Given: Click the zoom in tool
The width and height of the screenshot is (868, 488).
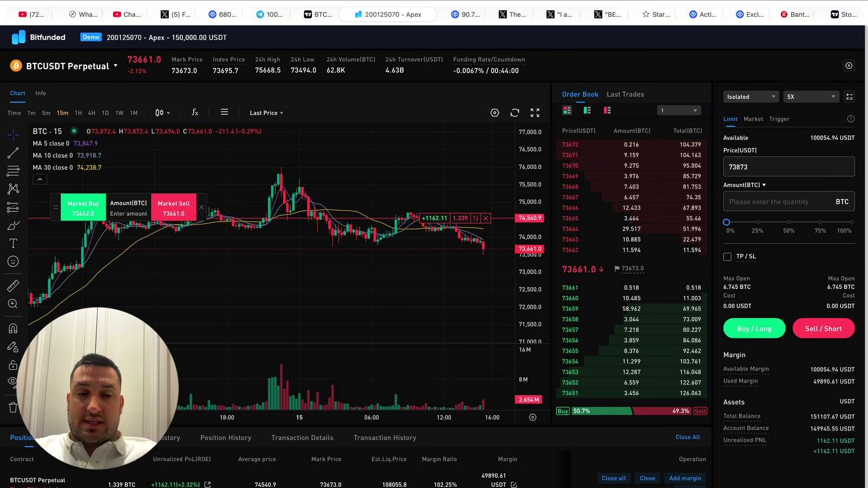Looking at the screenshot, I should click(13, 304).
